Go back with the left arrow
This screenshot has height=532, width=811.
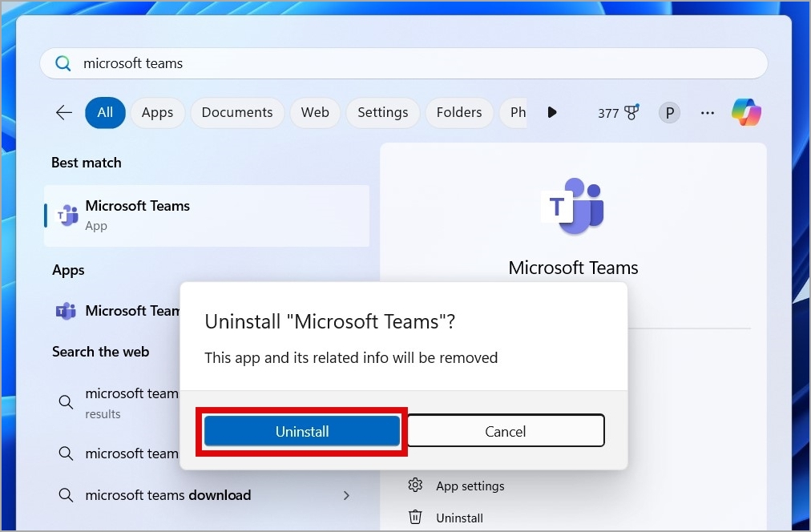pyautogui.click(x=64, y=112)
